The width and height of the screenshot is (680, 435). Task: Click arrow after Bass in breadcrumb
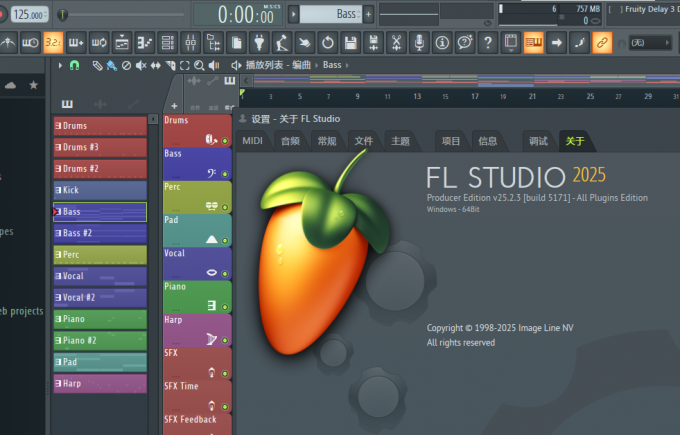[x=347, y=65]
